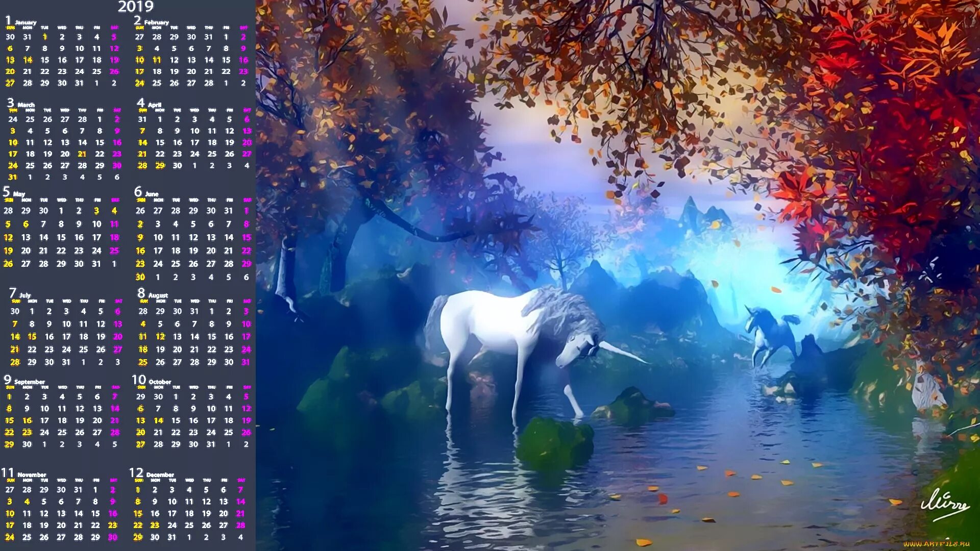
Task: Click the artist signature in corner
Action: point(944,504)
